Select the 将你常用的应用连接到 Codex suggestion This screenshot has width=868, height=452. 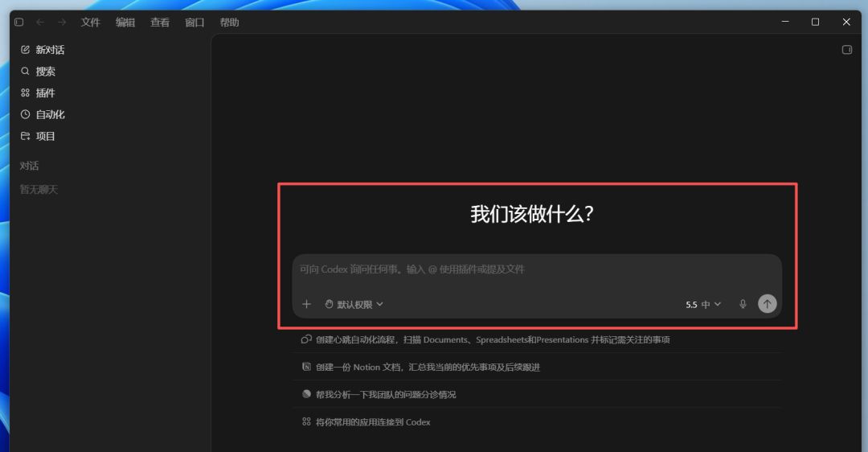537,422
